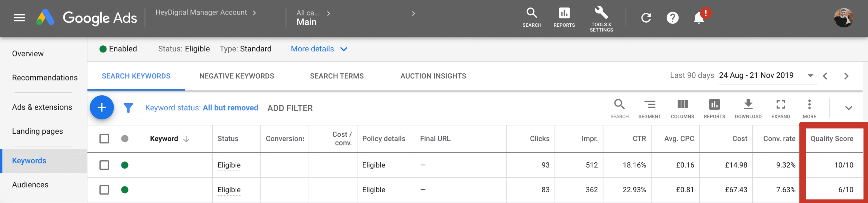
Task: Open the date range dropdown arrow
Action: pos(810,75)
